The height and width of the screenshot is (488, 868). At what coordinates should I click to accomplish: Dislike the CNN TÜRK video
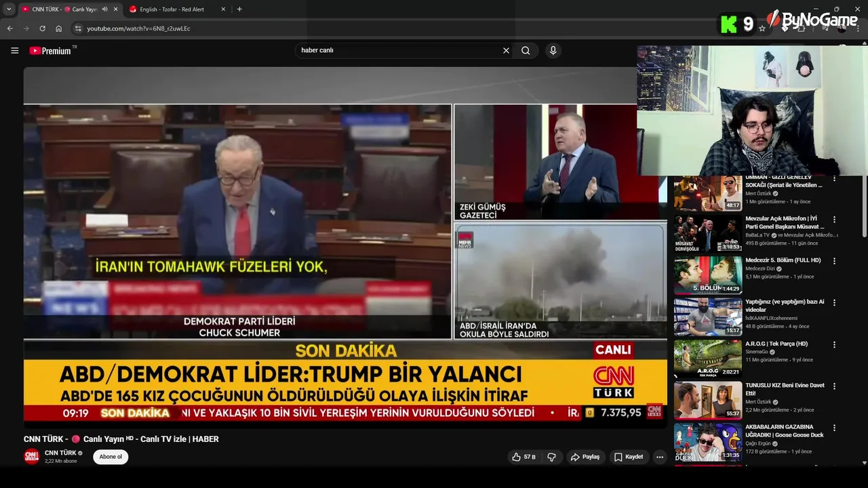[x=551, y=457]
